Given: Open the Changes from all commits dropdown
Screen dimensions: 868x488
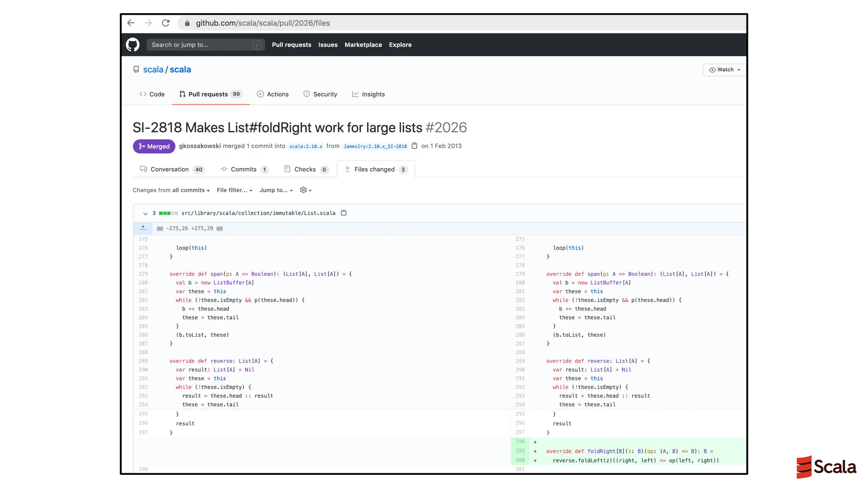Looking at the screenshot, I should point(171,190).
